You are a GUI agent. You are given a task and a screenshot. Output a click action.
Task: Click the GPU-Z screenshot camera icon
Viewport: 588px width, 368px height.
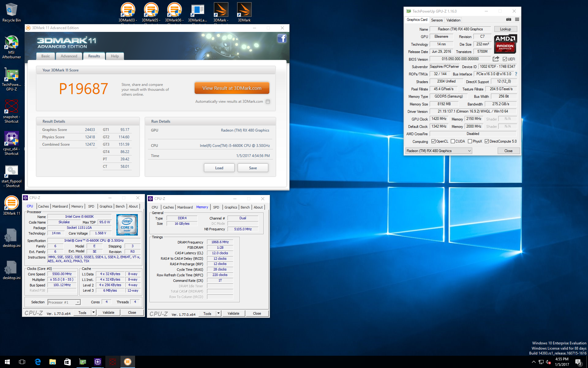[x=508, y=20]
